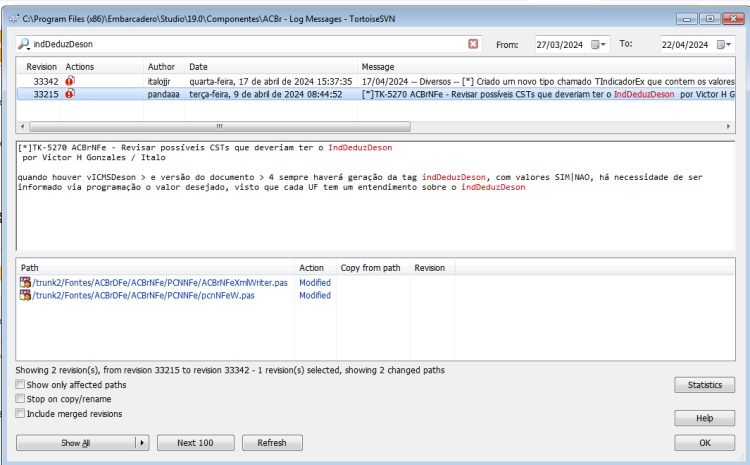Click Modified action for ACBrNFeXmlWriter.pas

(315, 283)
